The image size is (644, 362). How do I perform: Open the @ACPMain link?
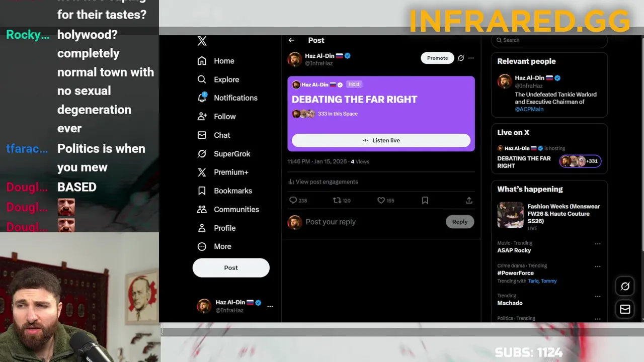(529, 109)
